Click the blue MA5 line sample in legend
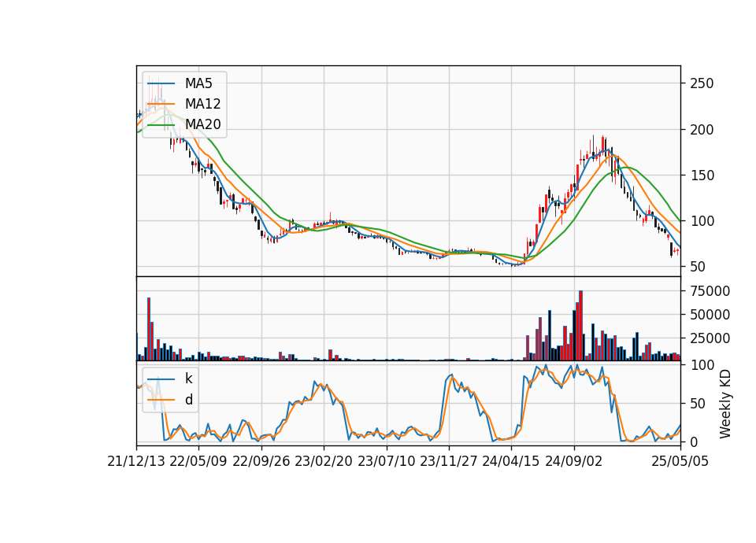The width and height of the screenshot is (756, 543). coord(161,84)
